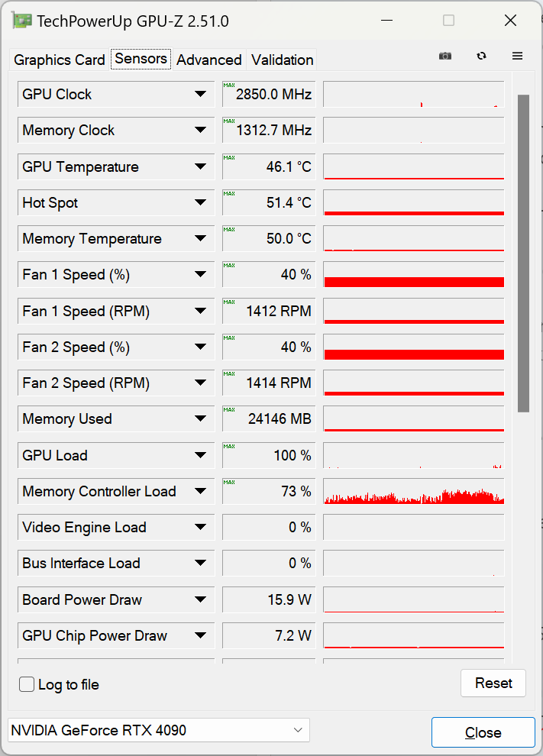Switch to the Advanced tab
This screenshot has width=543, height=756.
(208, 60)
